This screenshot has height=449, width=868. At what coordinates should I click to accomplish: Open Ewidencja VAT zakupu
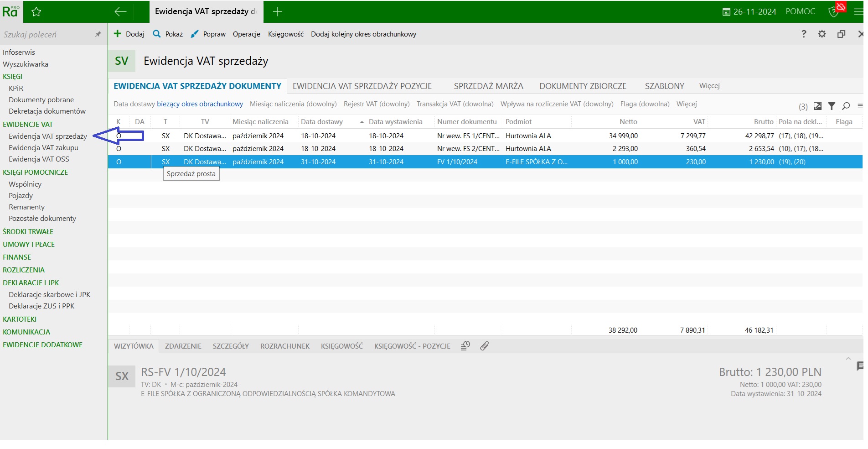click(43, 148)
